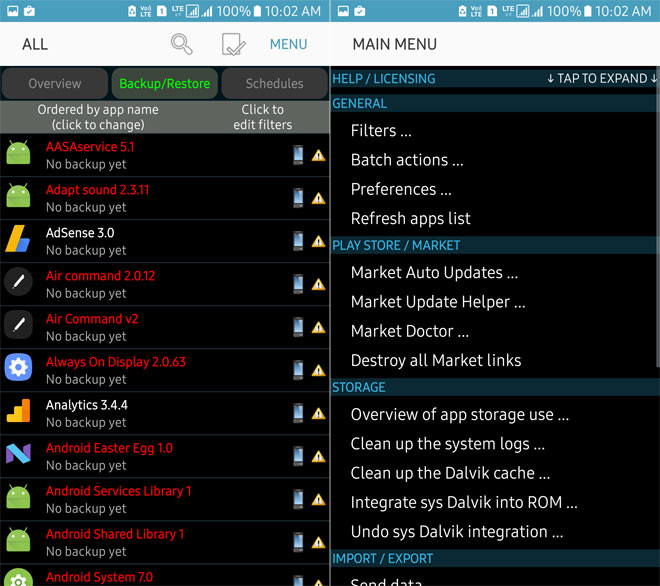Tap the Android Easter Egg N icon
The width and height of the screenshot is (660, 586).
(x=18, y=454)
